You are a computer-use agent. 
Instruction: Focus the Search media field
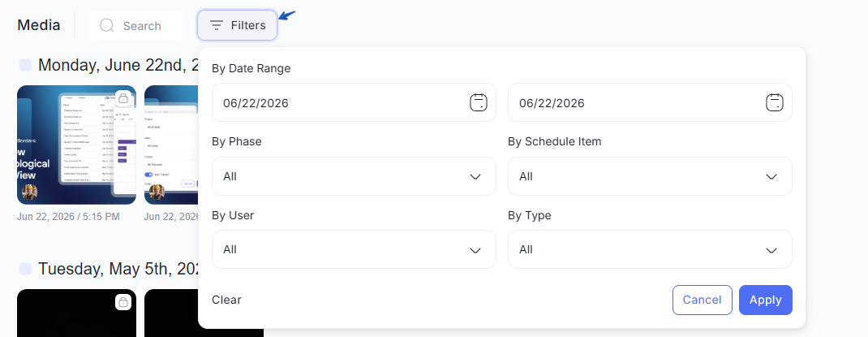(x=136, y=25)
